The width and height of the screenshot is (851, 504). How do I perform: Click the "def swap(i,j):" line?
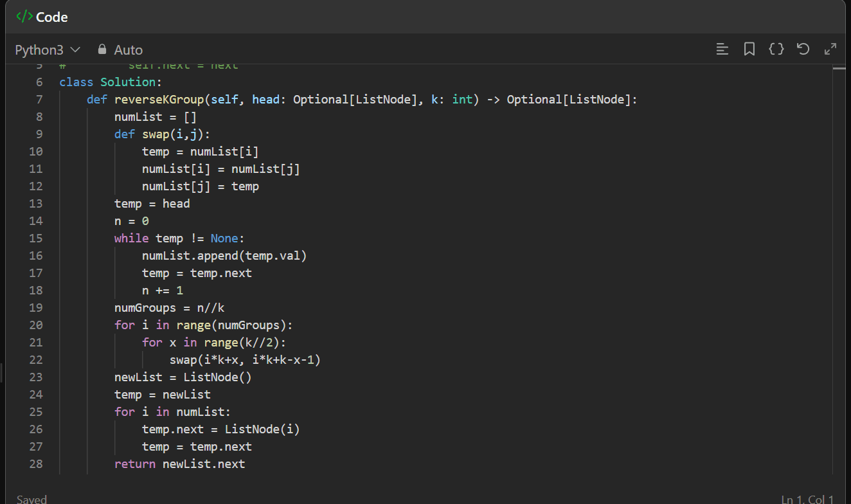click(x=163, y=134)
